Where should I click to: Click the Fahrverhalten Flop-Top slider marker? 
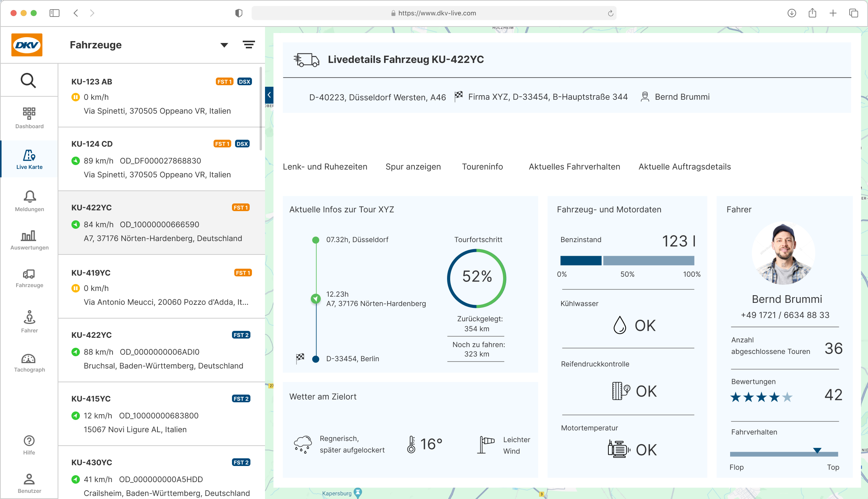point(817,450)
